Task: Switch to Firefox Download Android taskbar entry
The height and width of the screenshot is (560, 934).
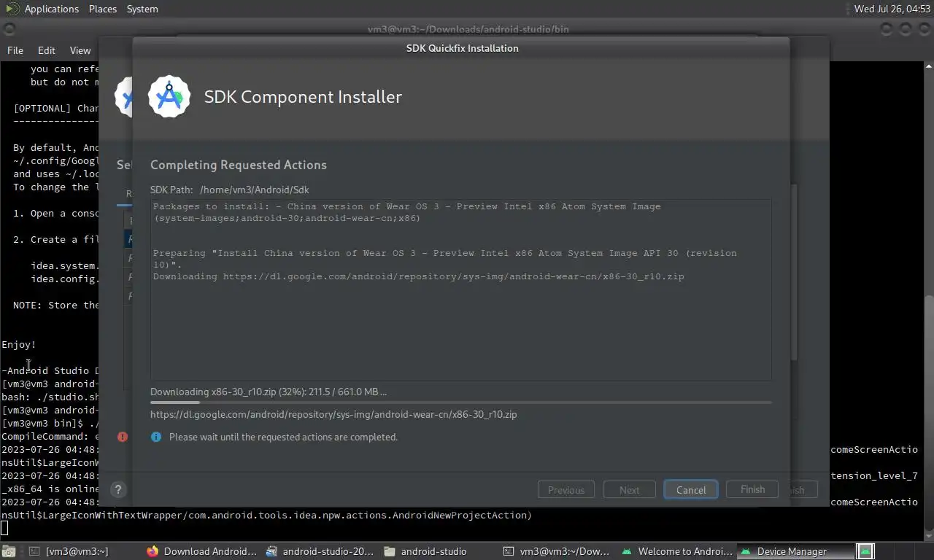Action: tap(202, 551)
